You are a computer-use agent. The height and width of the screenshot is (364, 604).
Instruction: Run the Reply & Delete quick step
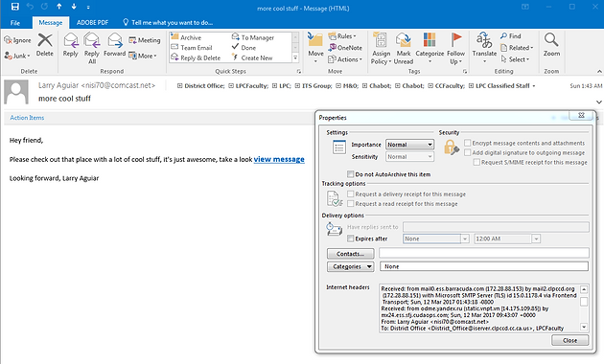196,57
